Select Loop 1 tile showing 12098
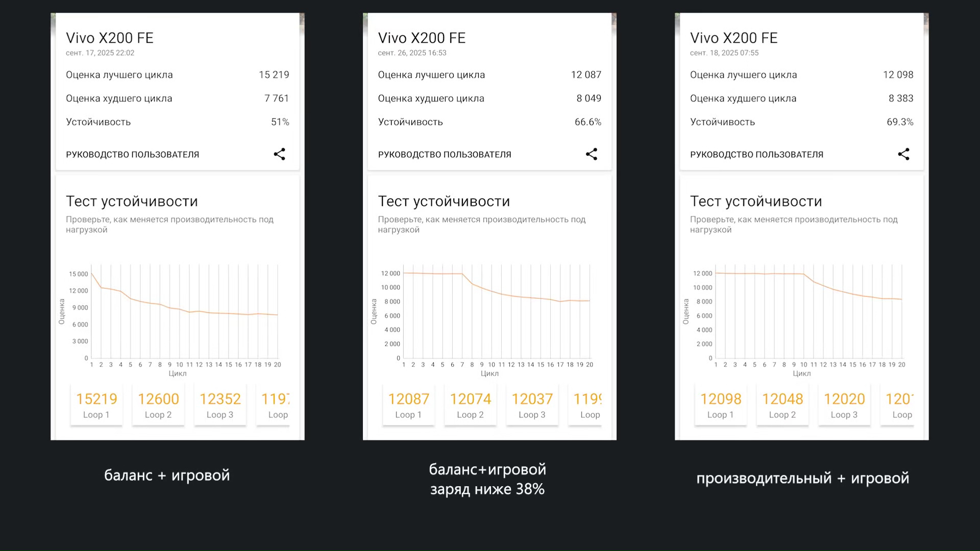 [x=720, y=405]
